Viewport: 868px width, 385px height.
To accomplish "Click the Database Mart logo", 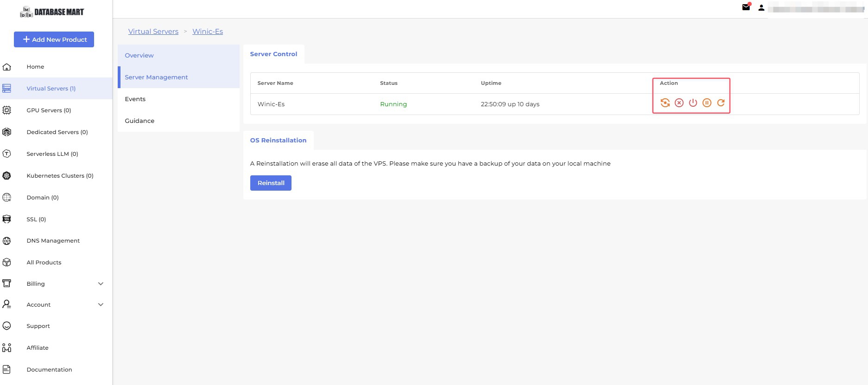I will (x=52, y=12).
